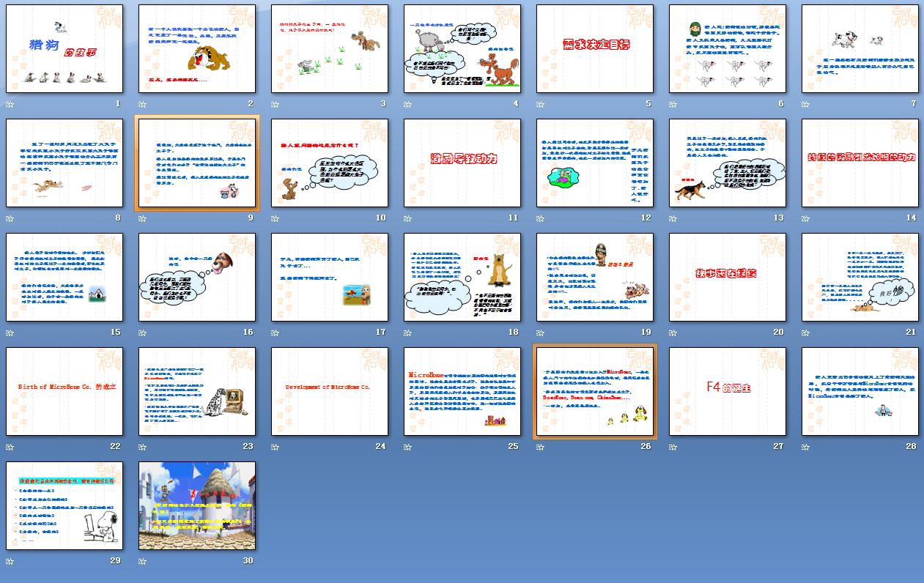Play animation star icon under slide 26
Screen dimensions: 924x583
[x=540, y=448]
